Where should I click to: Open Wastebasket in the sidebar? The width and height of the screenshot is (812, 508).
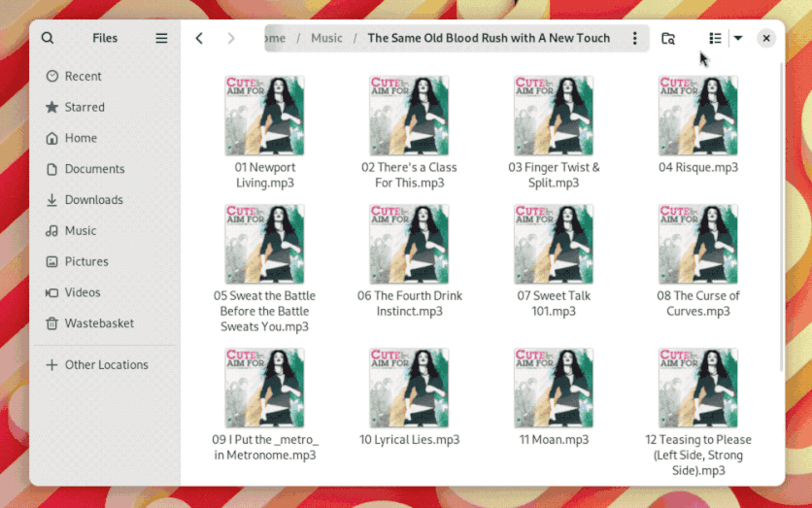(x=105, y=323)
